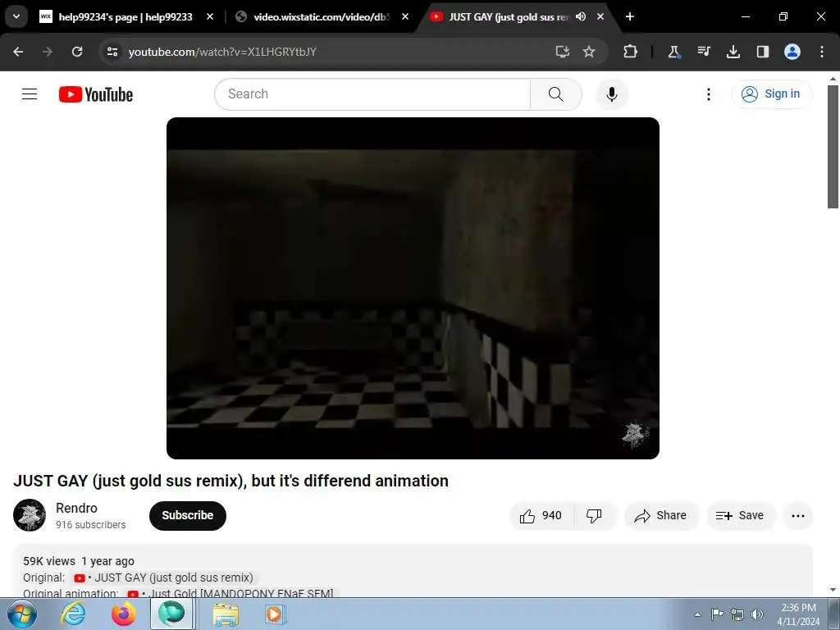Close help99234's page tab
The image size is (840, 630).
point(210,17)
